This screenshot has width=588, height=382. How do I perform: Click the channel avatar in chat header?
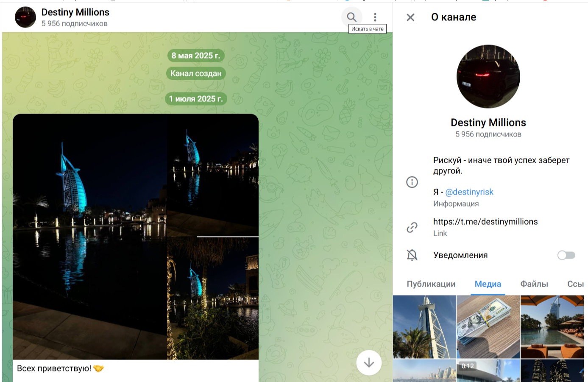tap(25, 17)
